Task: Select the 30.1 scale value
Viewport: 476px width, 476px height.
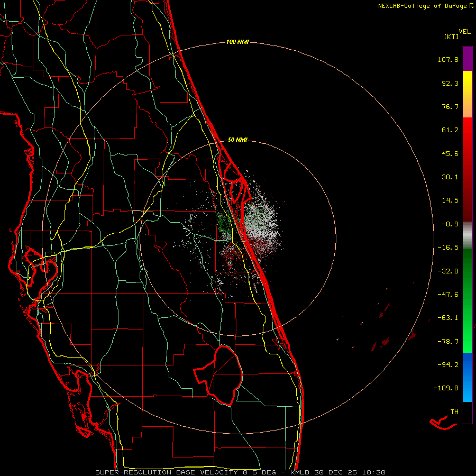Action: point(450,177)
